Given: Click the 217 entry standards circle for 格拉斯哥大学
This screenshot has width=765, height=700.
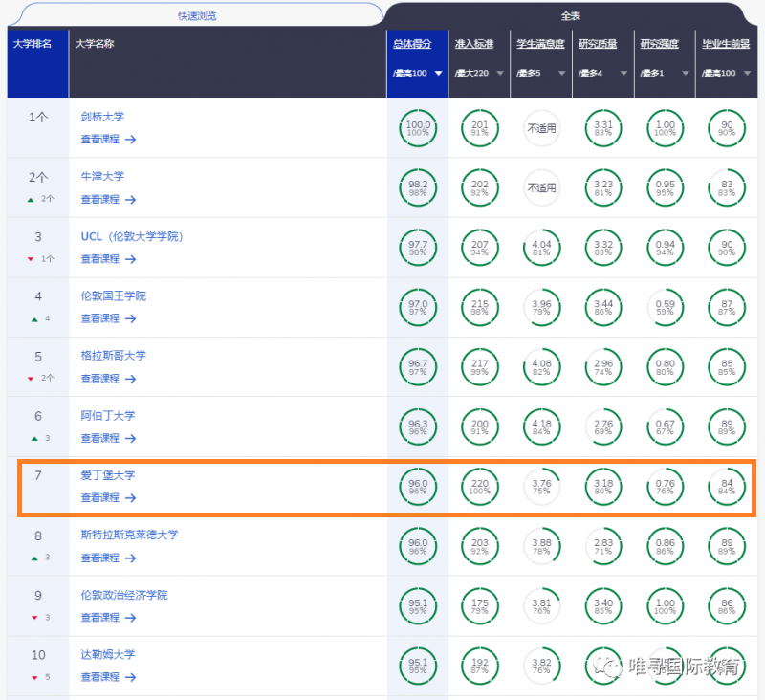Looking at the screenshot, I should (480, 367).
